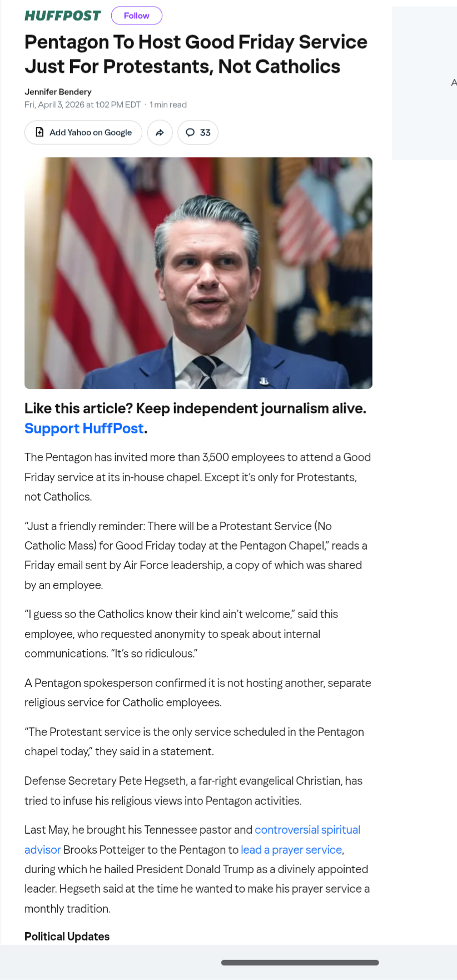
Task: Open author Jennifer Bendery's name
Action: pyautogui.click(x=58, y=92)
